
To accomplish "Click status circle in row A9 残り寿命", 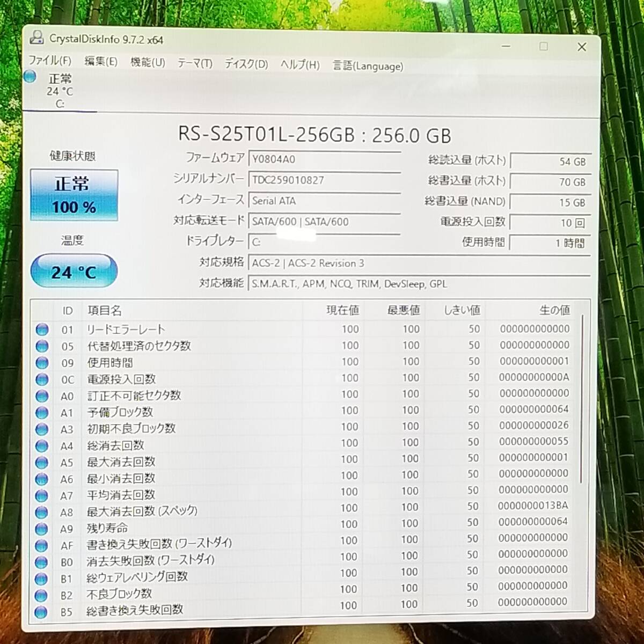I will [x=41, y=529].
